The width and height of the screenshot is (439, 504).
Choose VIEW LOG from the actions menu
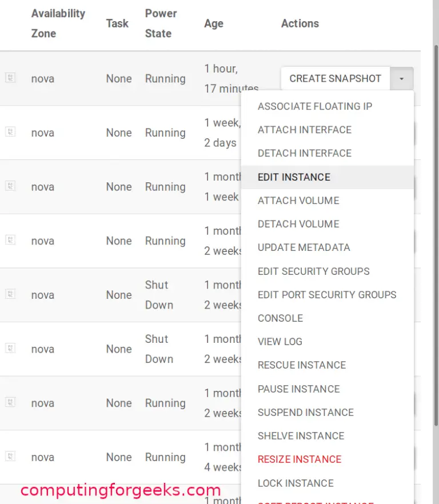click(280, 342)
